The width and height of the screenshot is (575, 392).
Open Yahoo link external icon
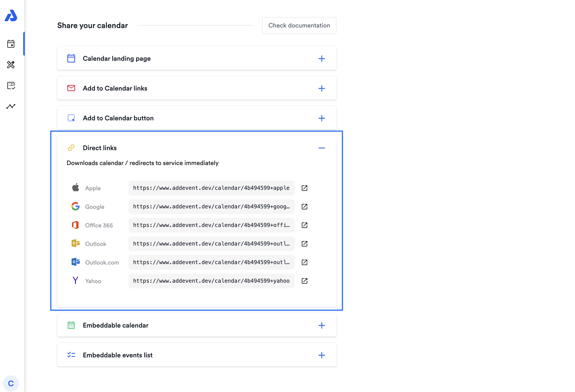304,281
